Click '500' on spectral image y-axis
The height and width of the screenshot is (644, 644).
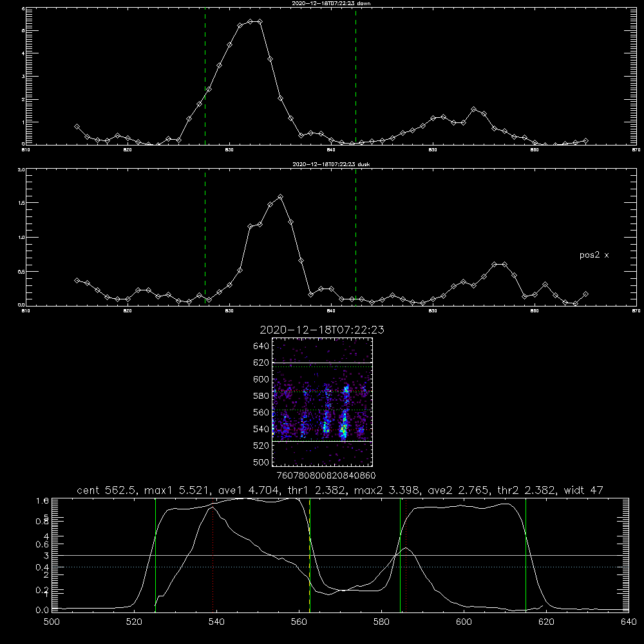click(x=261, y=462)
